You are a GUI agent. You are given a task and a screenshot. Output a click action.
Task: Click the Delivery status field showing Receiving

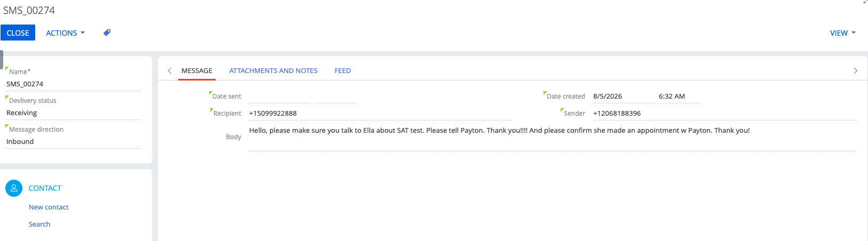tap(73, 113)
